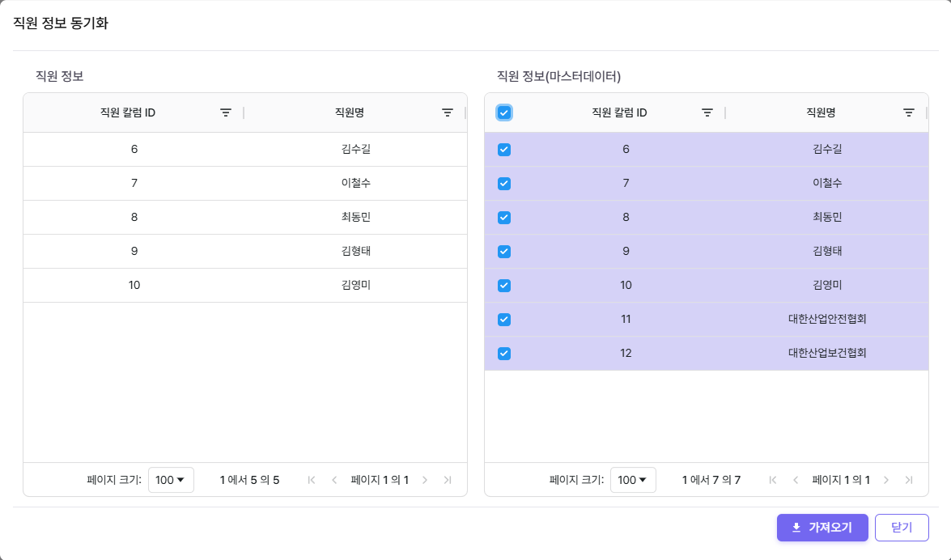
Task: Go to next page in master data table
Action: (x=886, y=480)
